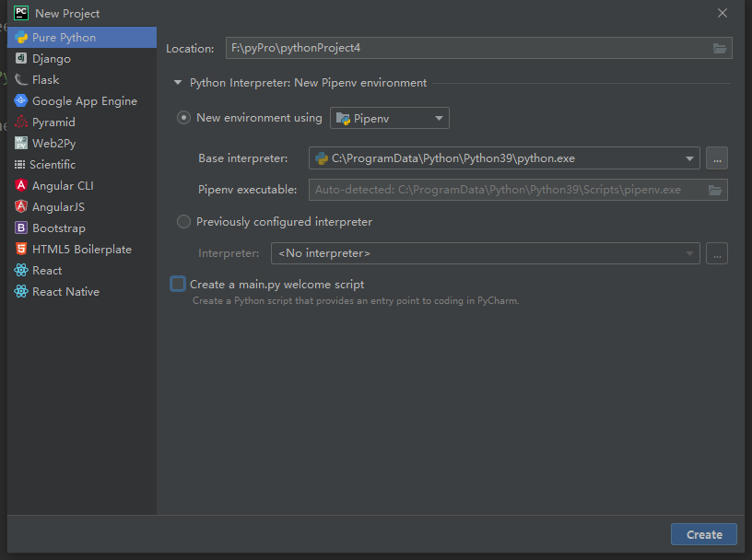Click the Angular CLI icon
This screenshot has width=752, height=560.
pos(21,185)
